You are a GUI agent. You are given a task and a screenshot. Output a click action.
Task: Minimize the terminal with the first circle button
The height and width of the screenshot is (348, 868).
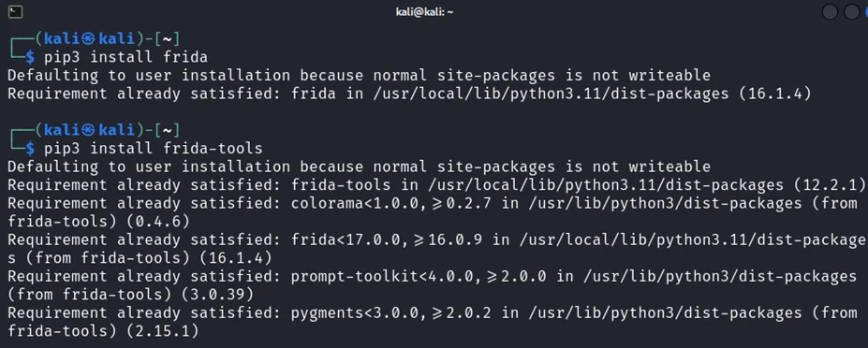[x=830, y=11]
